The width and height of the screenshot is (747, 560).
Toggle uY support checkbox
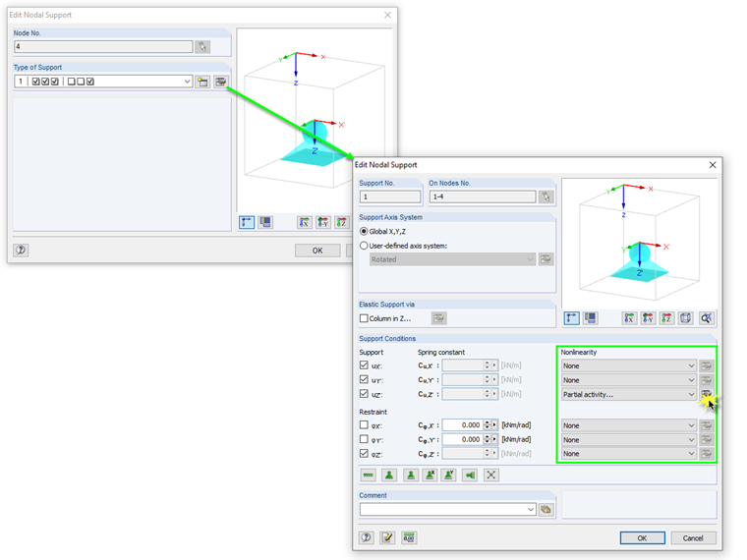point(364,379)
